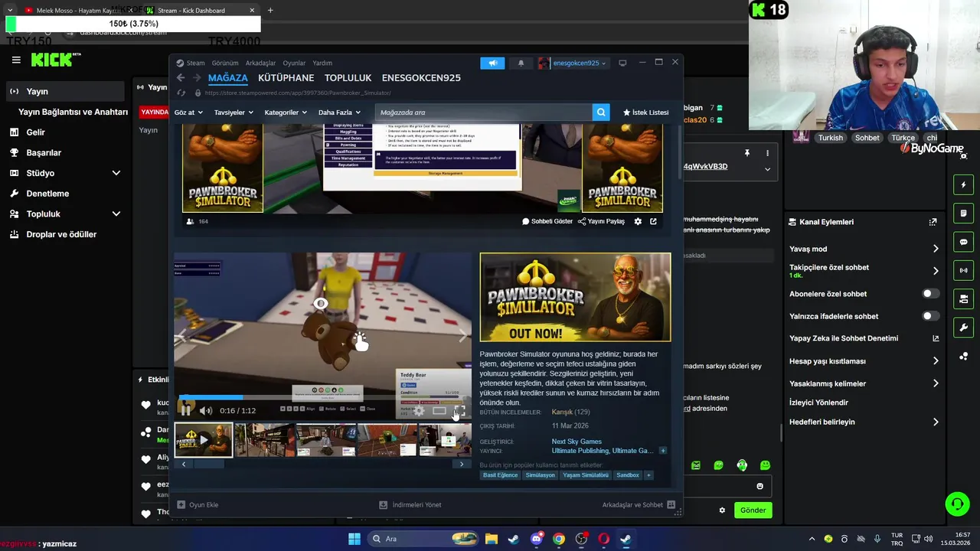Open Next Sky Games developer link

tap(577, 442)
